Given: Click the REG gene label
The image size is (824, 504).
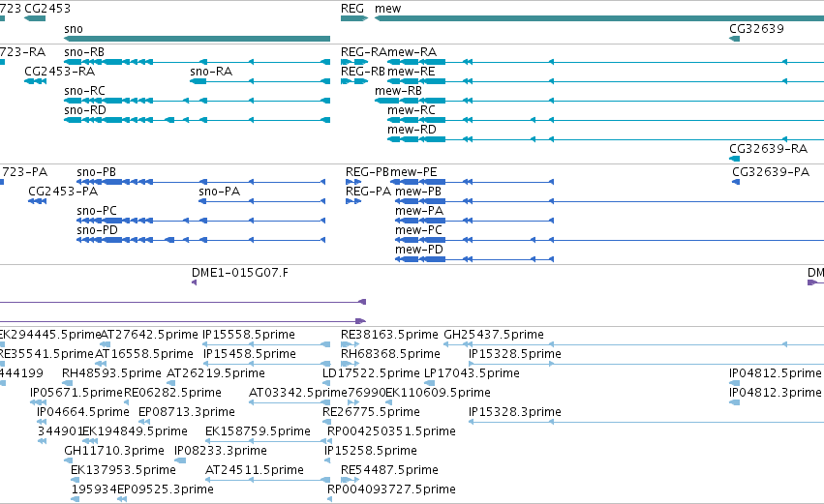Looking at the screenshot, I should pos(352,9).
